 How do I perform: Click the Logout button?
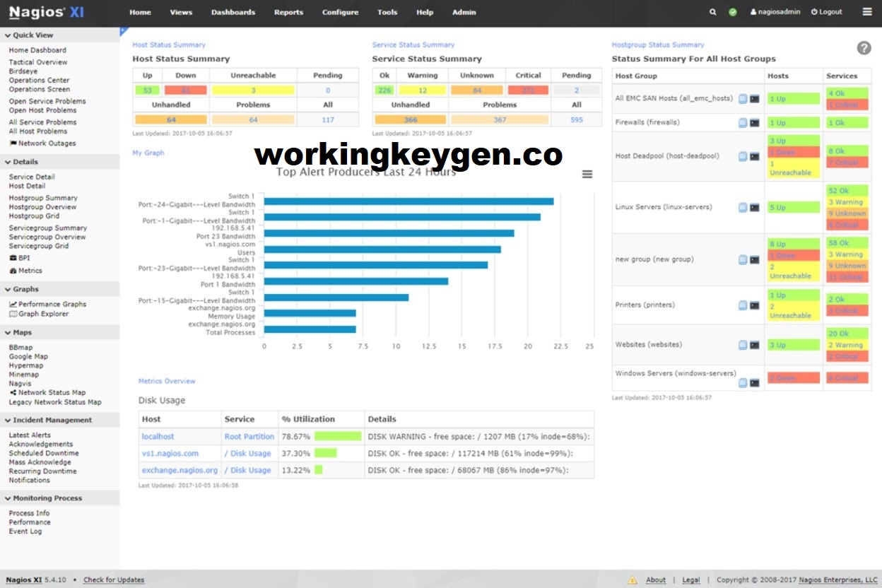827,12
